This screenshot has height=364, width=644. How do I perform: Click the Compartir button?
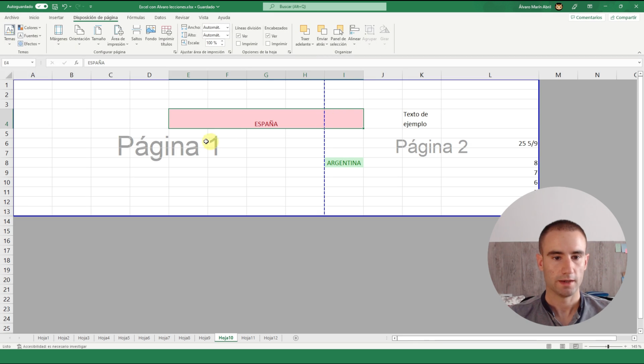pos(623,17)
